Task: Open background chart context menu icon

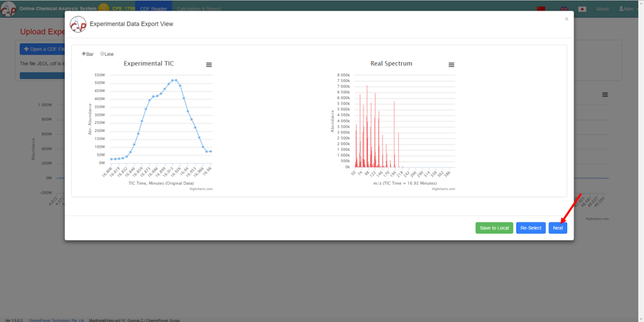Action: point(604,94)
